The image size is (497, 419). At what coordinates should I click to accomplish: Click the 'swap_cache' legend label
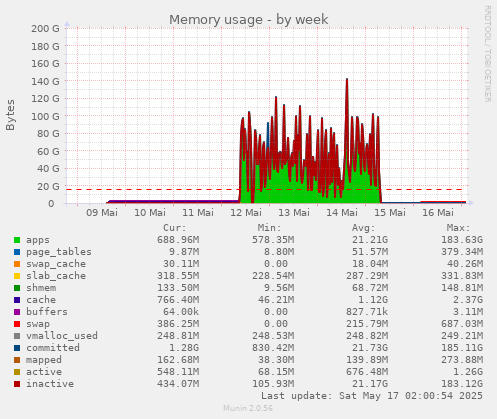(56, 264)
